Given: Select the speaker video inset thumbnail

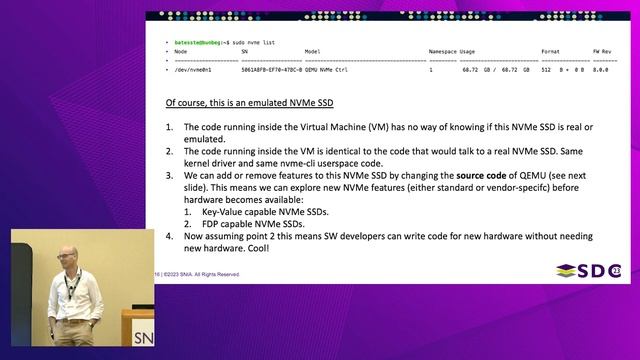Looking at the screenshot, I should tap(82, 288).
